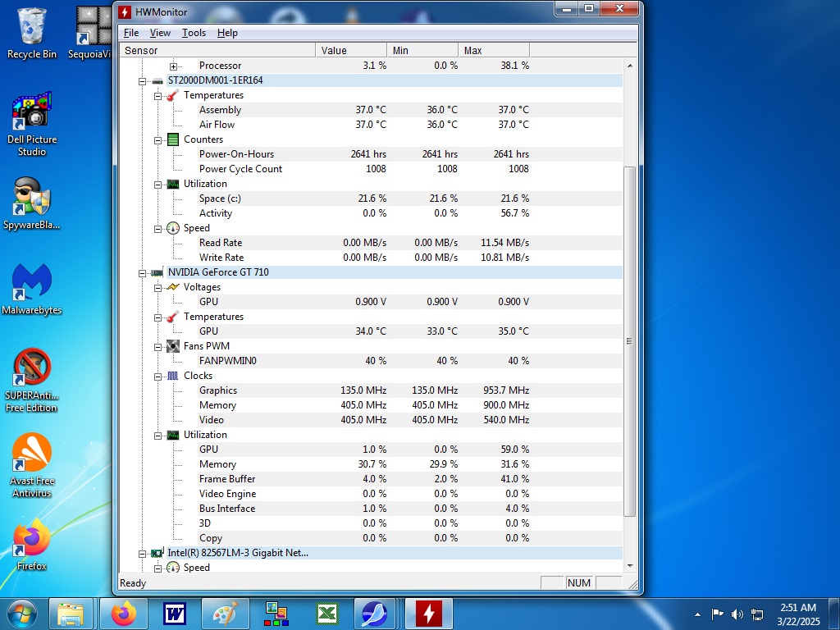Open the Tools menu

click(194, 33)
